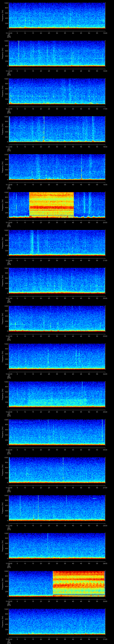This screenshot has height=644, width=114.
Task: Pick the 10:17:00 timestamp label
Action: [9, 147]
